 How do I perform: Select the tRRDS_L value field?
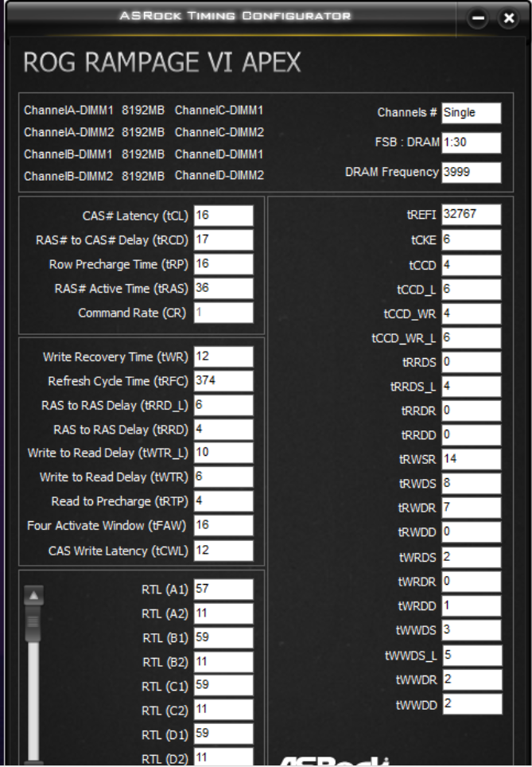472,387
